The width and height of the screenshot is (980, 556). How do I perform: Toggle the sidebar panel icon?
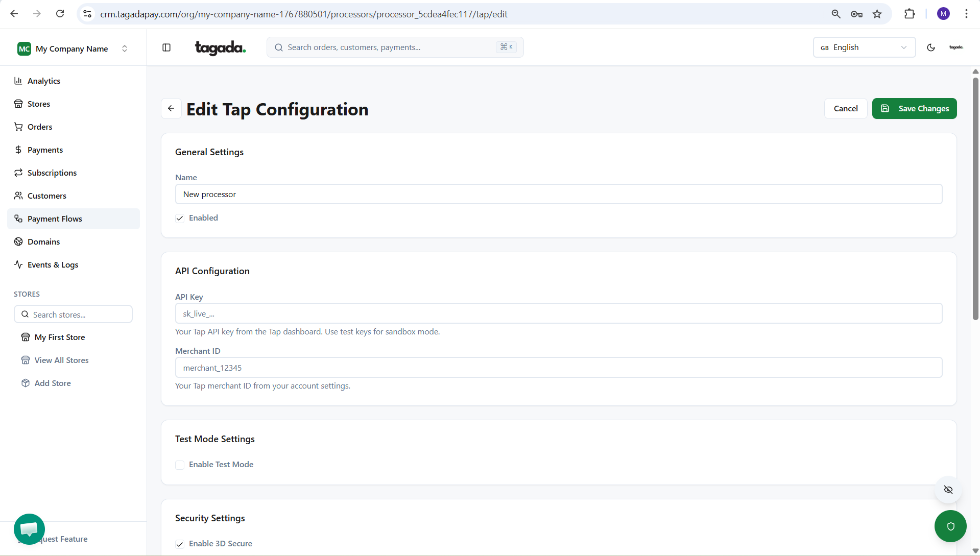click(x=166, y=47)
